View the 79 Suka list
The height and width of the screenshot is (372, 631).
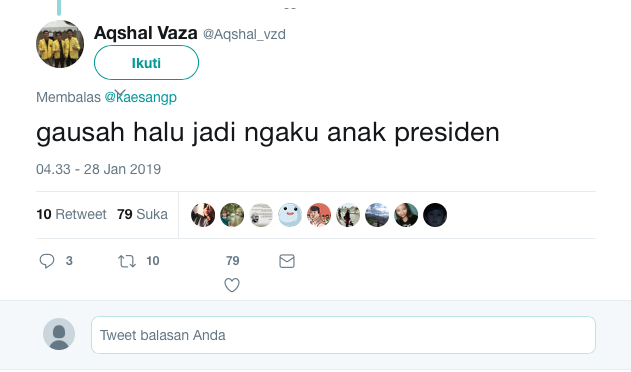coord(142,214)
